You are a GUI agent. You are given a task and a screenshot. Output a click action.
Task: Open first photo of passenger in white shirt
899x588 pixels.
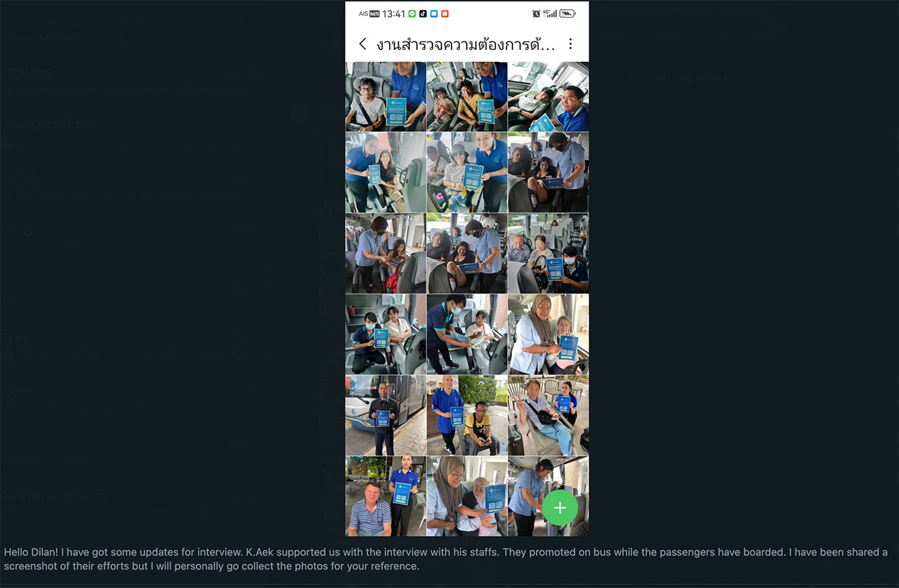(x=386, y=96)
